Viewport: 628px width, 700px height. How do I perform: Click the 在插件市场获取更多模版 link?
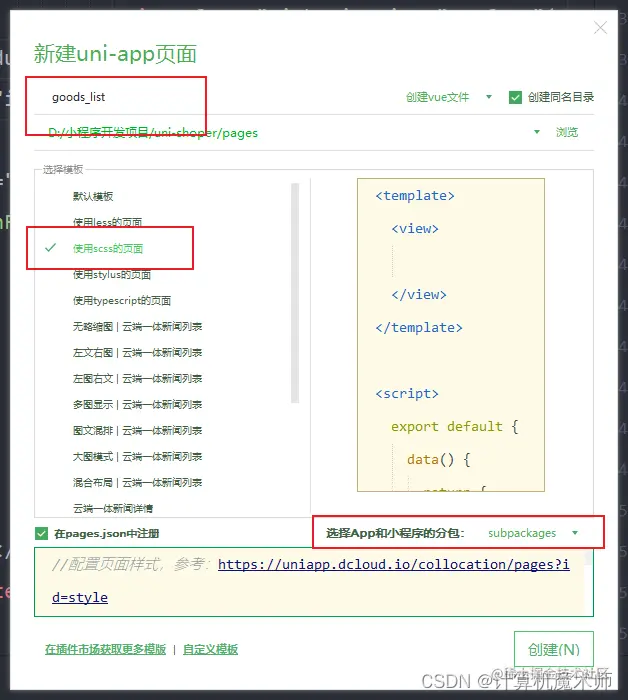(105, 649)
